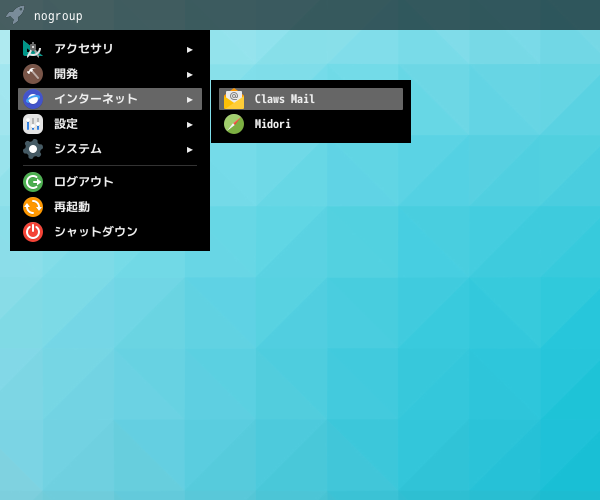This screenshot has width=600, height=500.
Task: Click the green ログアウト icon
Action: coord(33,182)
